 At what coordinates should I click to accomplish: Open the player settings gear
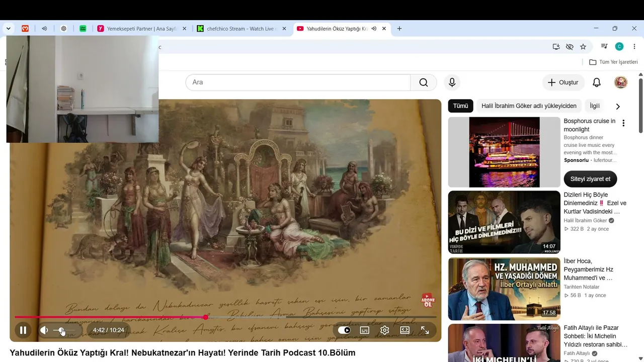click(385, 330)
